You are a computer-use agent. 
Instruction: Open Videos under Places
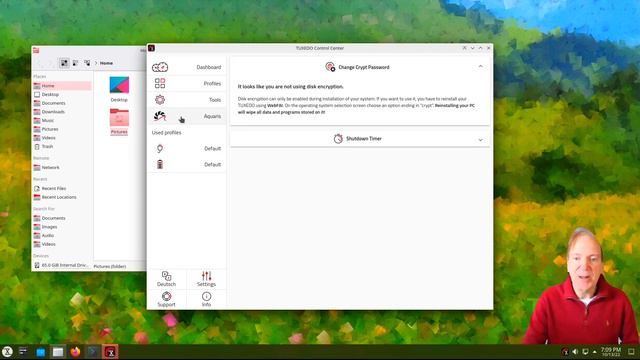click(x=62, y=138)
